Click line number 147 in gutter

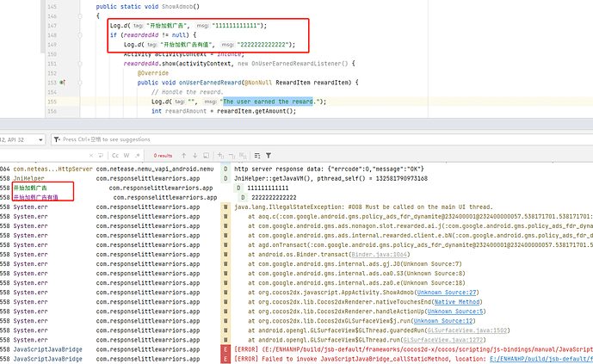click(53, 26)
